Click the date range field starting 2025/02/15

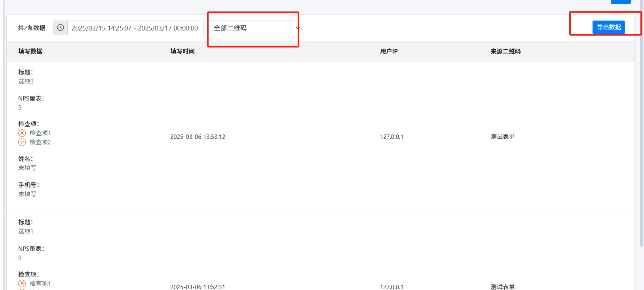[135, 28]
